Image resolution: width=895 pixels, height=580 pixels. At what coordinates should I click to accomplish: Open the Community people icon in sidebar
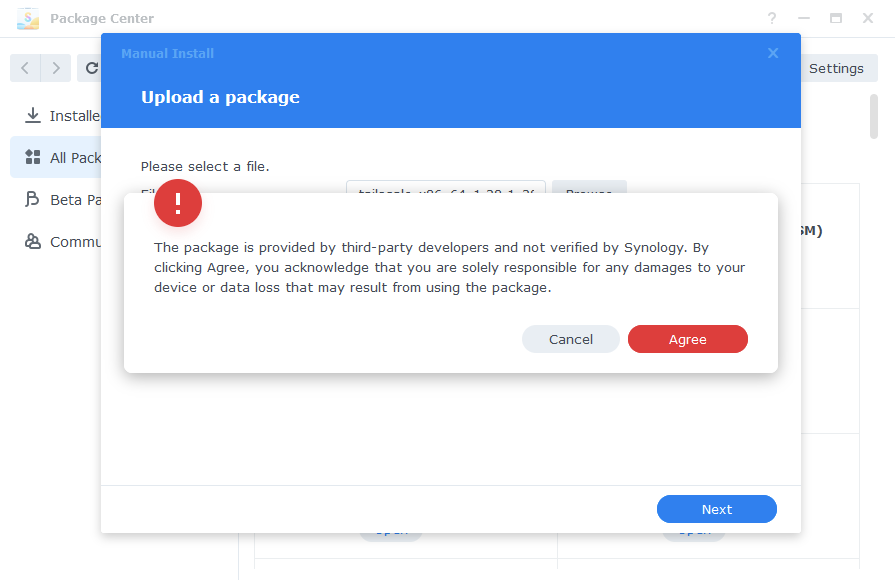33,241
